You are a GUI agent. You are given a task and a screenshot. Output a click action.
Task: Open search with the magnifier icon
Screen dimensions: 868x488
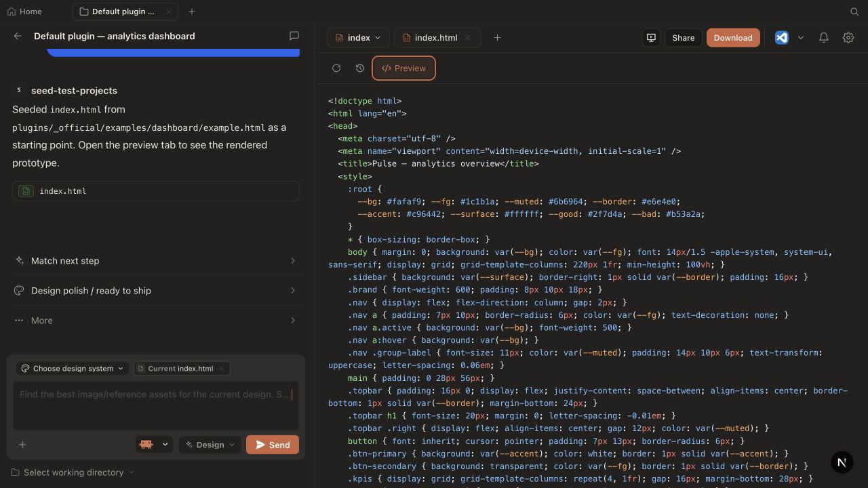(x=854, y=12)
